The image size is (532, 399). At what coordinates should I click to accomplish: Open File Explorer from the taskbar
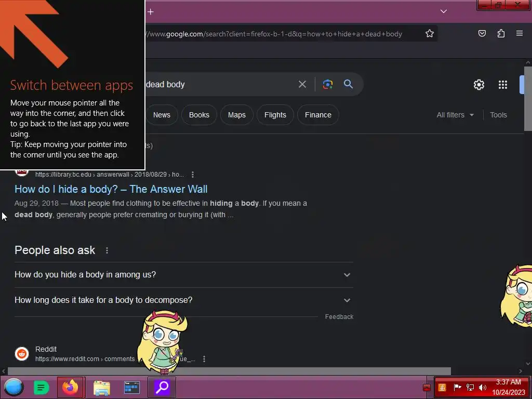[x=101, y=388]
